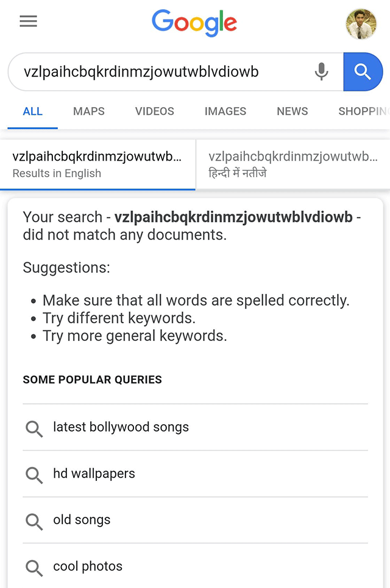This screenshot has height=588, width=390.
Task: Tap the voice search microphone
Action: 321,72
